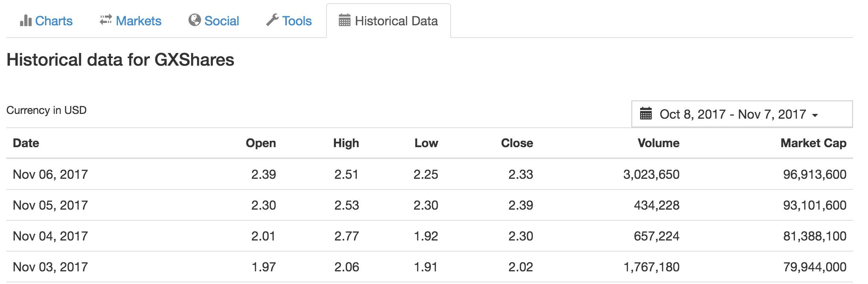The height and width of the screenshot is (284, 868).
Task: Open the Social tab
Action: click(222, 21)
